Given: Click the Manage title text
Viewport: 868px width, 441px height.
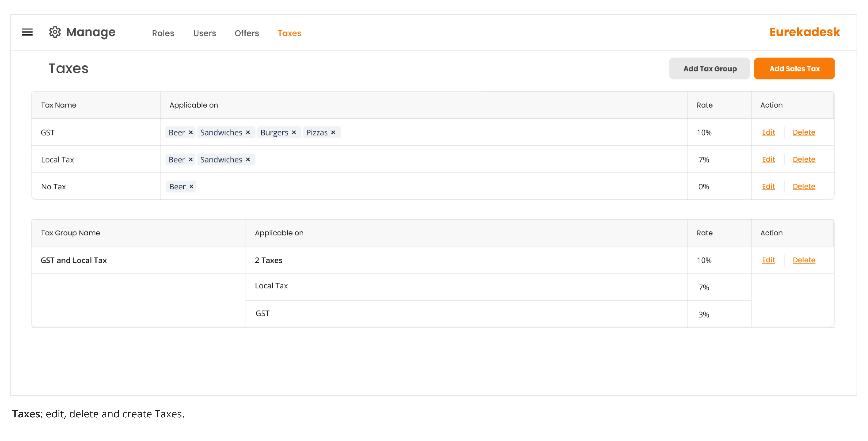Looking at the screenshot, I should click(x=91, y=32).
